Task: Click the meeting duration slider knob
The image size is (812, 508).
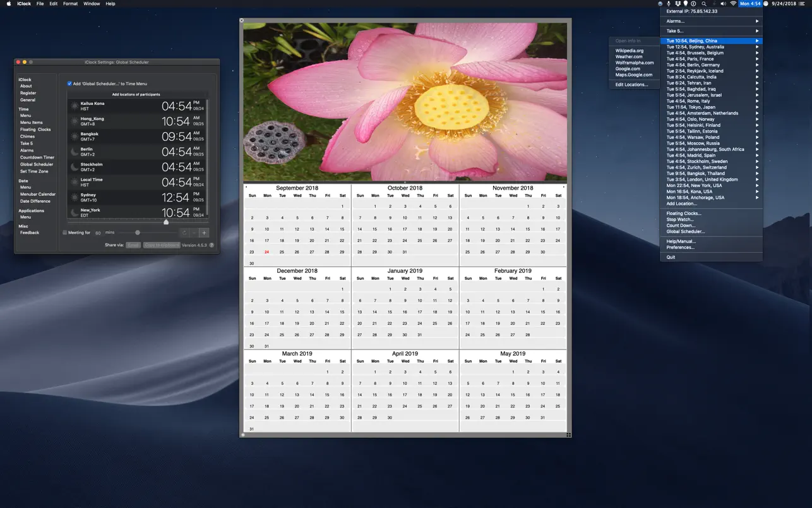Action: 138,233
